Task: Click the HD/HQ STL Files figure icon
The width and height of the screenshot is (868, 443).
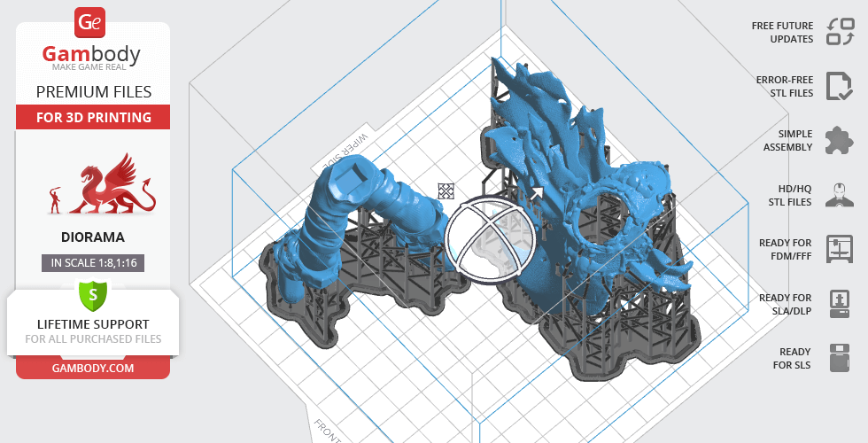Action: click(839, 195)
